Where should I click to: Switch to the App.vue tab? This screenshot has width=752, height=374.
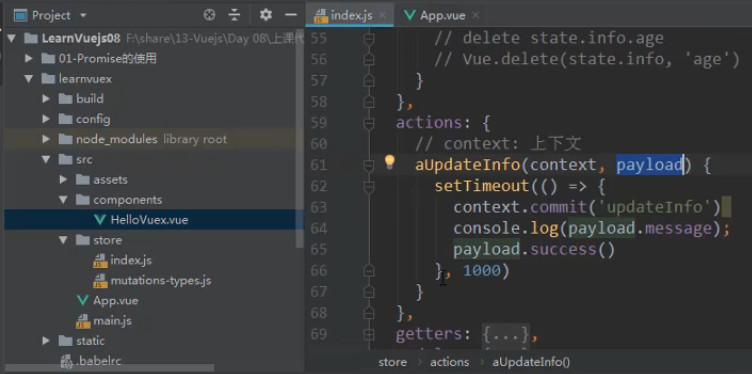pos(436,15)
